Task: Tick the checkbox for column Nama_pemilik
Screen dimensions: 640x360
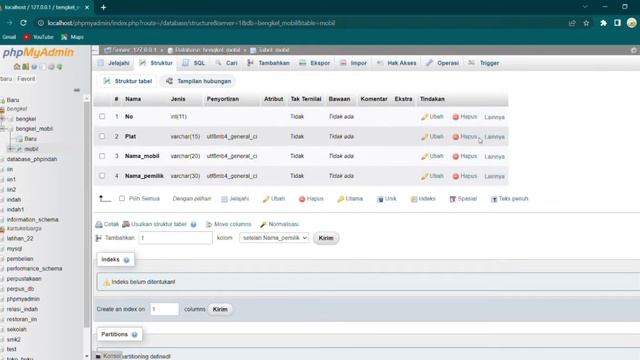Action: pyautogui.click(x=102, y=176)
